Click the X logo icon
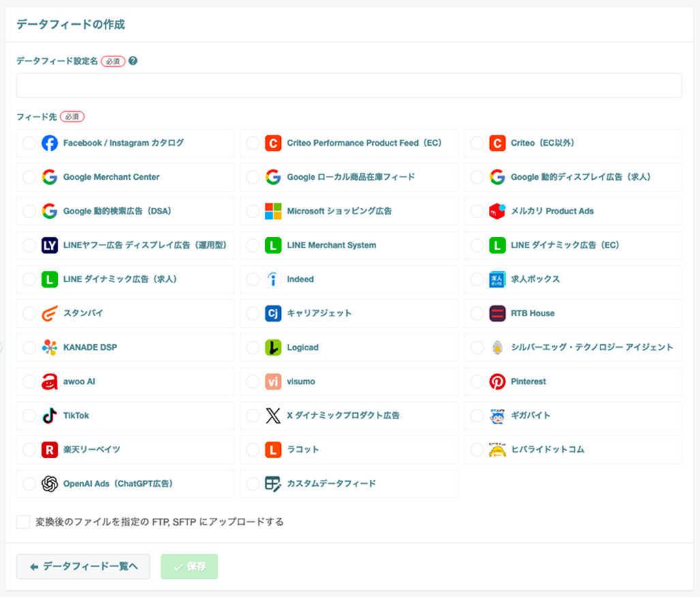The width and height of the screenshot is (700, 597). [273, 416]
